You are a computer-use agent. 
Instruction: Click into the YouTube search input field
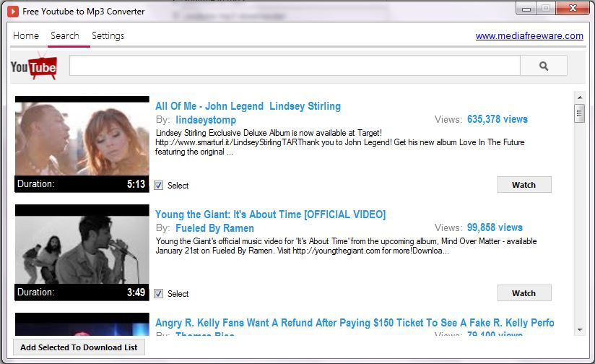295,66
